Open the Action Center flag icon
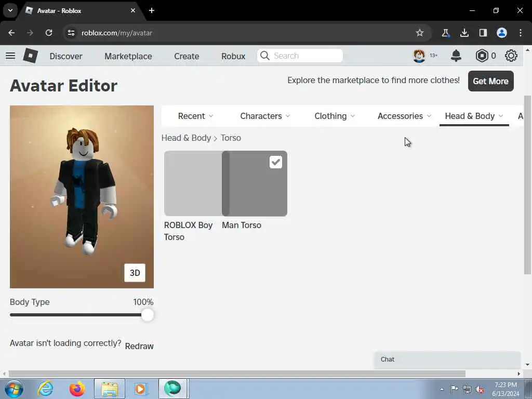Viewport: 532px width, 399px height. coord(454,389)
